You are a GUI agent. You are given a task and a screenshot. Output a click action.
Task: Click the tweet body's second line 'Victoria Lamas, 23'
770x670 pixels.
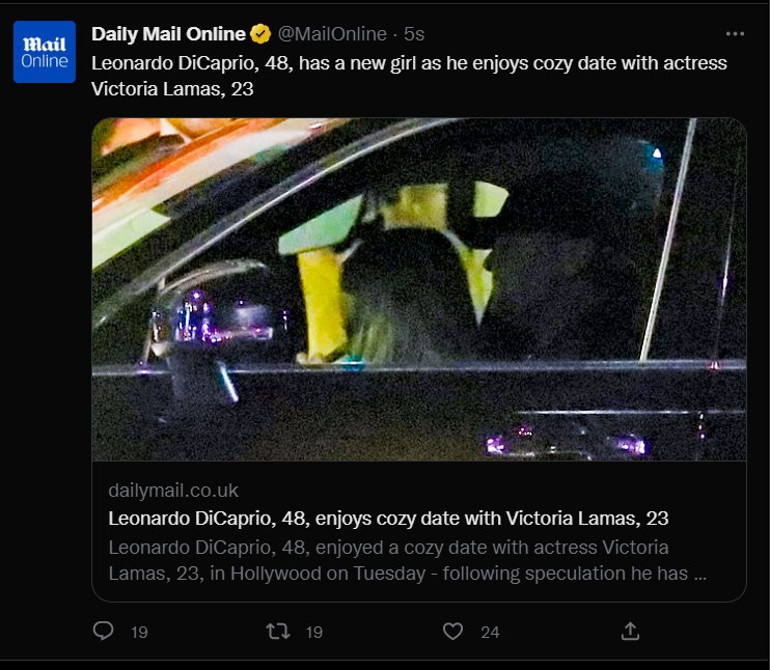coord(173,89)
